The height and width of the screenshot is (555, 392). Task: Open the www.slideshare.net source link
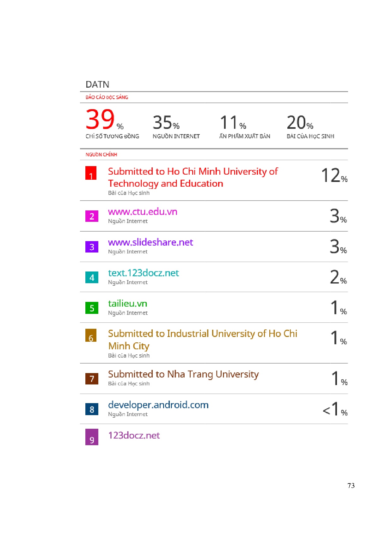[x=150, y=242]
